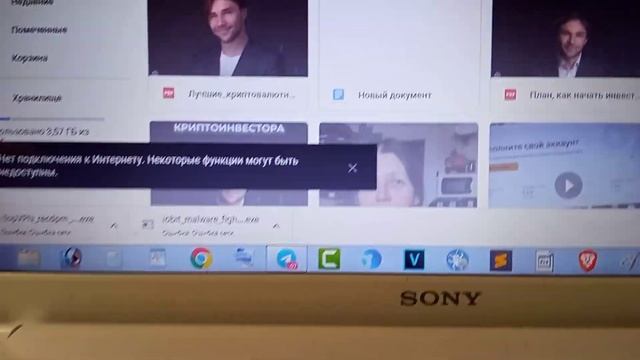Click the storage usage progress bar
Image resolution: width=640 pixels, height=360 pixels.
point(52,119)
